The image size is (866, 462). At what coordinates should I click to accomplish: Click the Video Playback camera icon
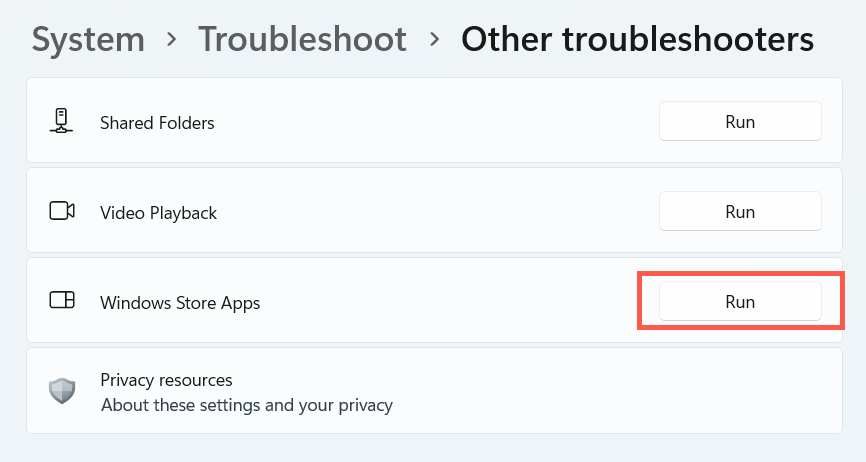coord(62,211)
